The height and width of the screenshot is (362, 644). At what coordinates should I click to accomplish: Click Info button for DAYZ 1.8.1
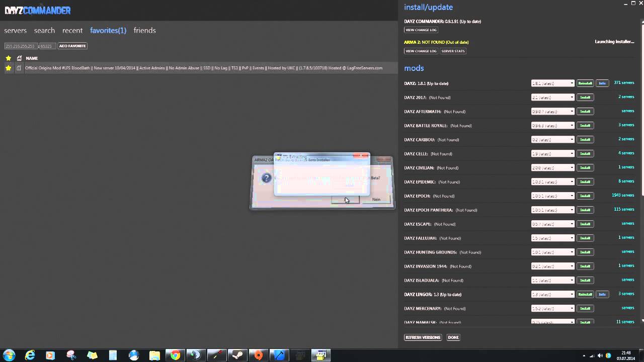point(602,83)
